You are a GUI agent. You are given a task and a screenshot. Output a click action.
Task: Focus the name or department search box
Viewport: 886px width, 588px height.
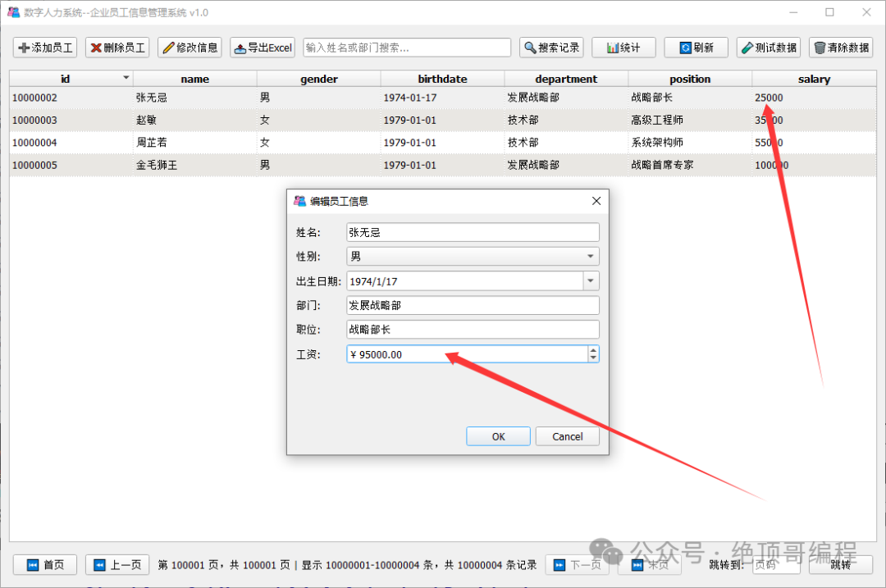point(407,48)
